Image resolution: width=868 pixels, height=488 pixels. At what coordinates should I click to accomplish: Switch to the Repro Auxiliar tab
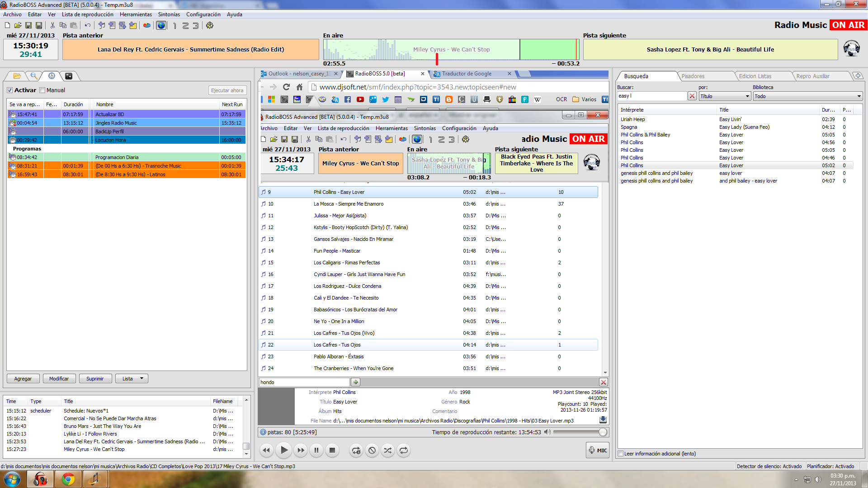[x=813, y=76]
